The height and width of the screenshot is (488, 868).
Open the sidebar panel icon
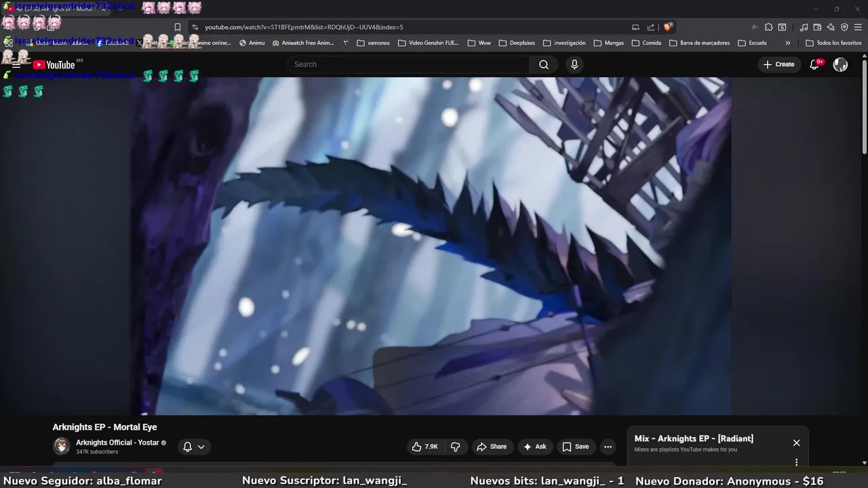coord(782,27)
